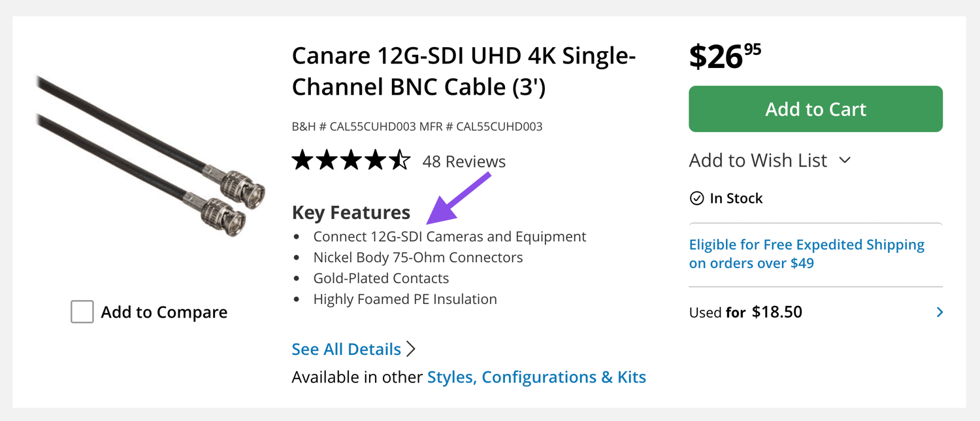This screenshot has width=980, height=421.
Task: Click the Styles, Configurations & Kits link
Action: [x=536, y=377]
